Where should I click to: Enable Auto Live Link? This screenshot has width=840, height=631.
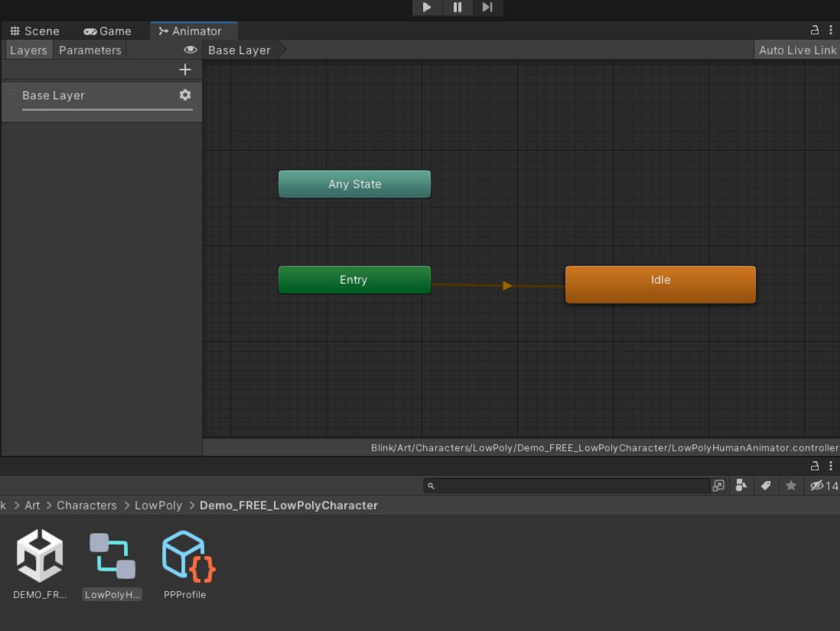(x=796, y=50)
